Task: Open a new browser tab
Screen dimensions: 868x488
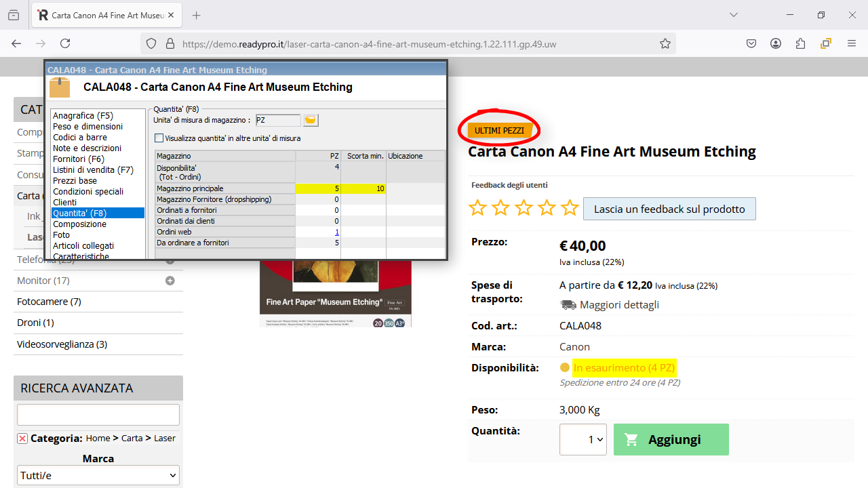Action: [197, 15]
